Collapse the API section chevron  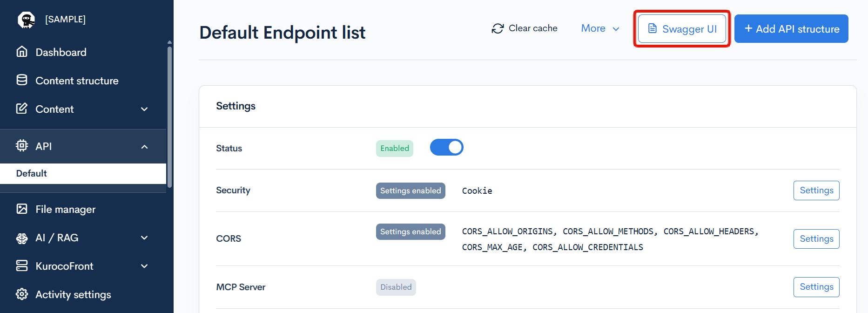click(x=144, y=147)
